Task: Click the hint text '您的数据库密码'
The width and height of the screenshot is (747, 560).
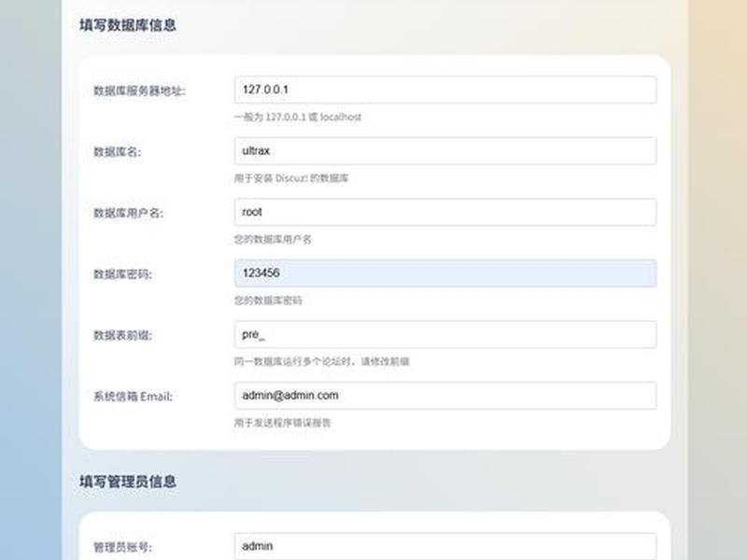Action: (x=268, y=301)
